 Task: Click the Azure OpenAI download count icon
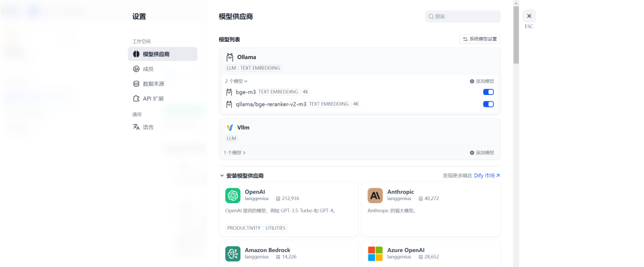click(x=420, y=257)
